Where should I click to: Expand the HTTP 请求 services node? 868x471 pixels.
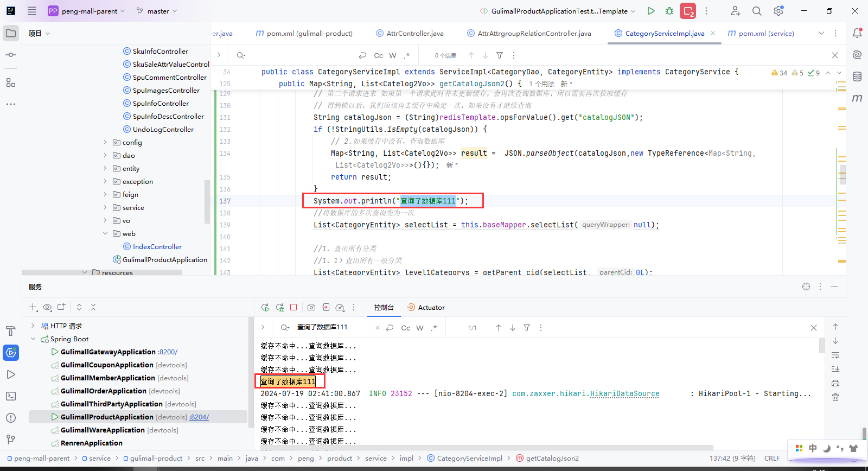[x=33, y=326]
